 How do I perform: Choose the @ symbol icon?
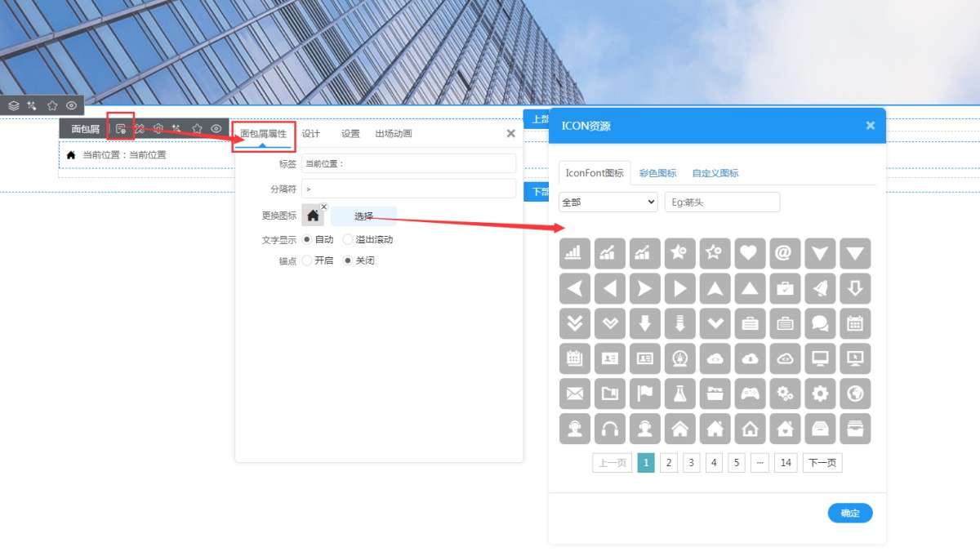(x=785, y=253)
